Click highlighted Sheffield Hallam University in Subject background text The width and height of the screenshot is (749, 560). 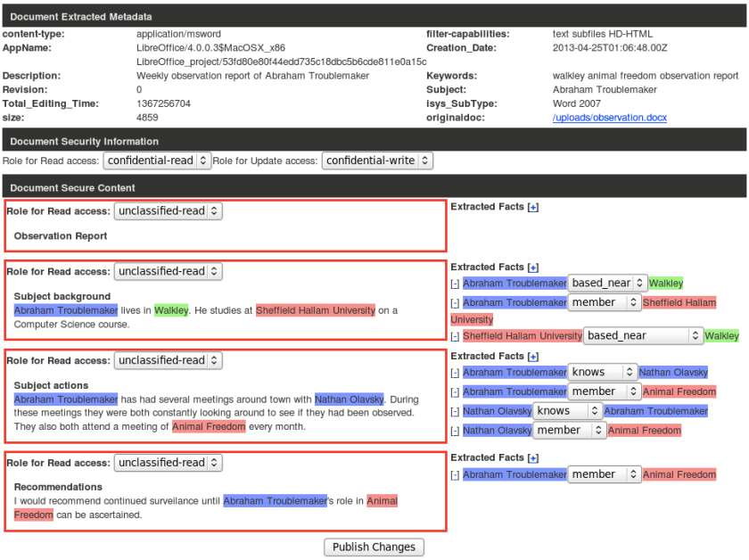pos(316,310)
